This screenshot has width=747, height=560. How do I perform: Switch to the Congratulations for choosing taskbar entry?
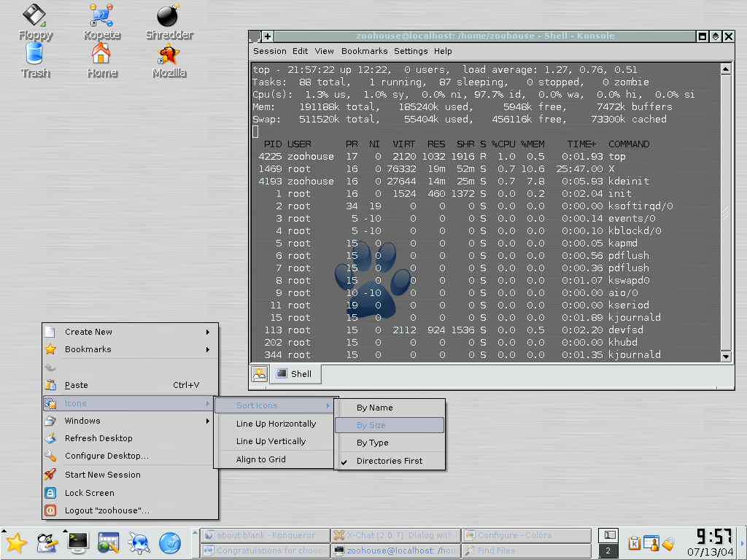pyautogui.click(x=266, y=551)
